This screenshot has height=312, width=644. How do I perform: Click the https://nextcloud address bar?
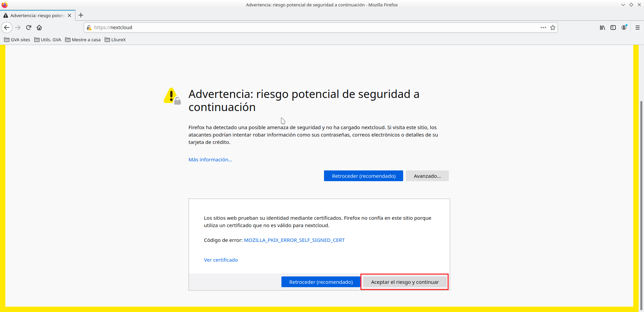tap(302, 28)
